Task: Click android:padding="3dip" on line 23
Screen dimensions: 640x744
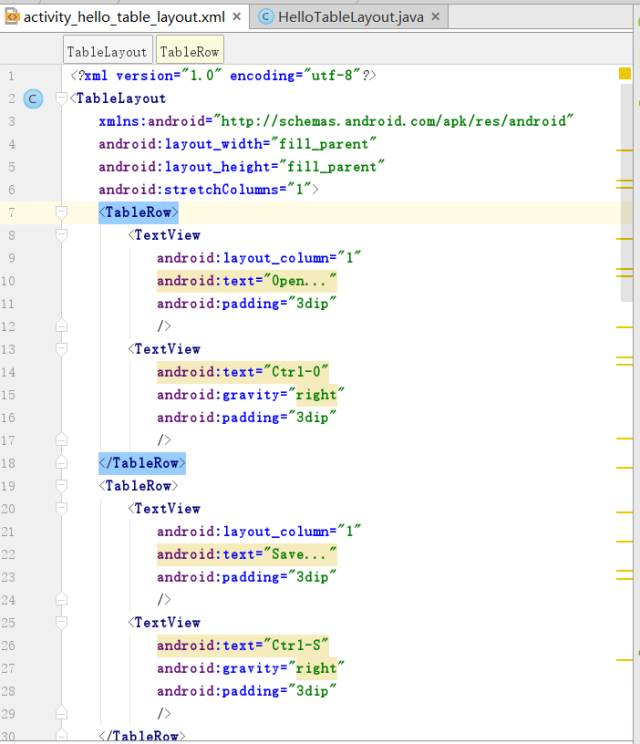Action: point(247,577)
